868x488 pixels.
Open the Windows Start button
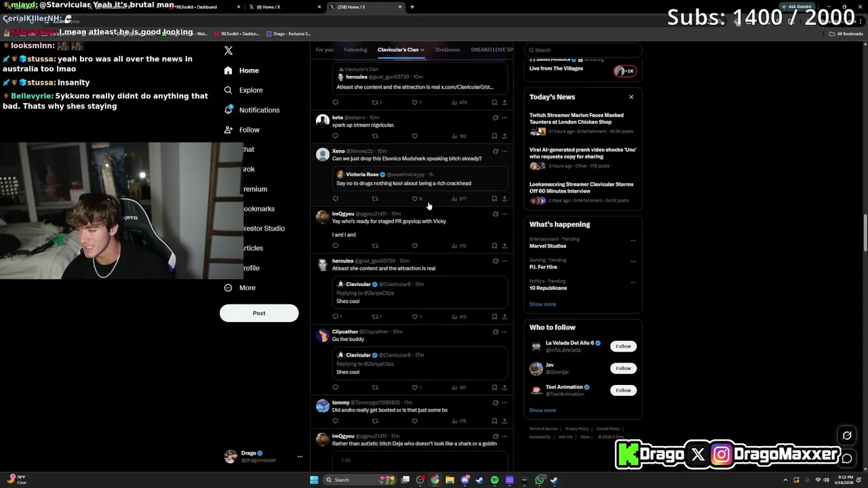tap(314, 480)
